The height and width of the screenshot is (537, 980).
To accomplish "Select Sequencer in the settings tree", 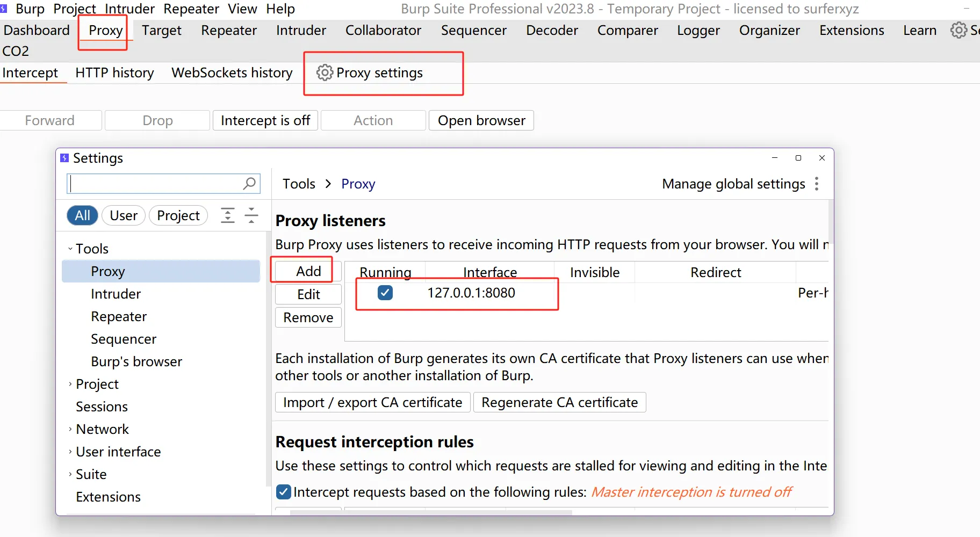I will [124, 339].
